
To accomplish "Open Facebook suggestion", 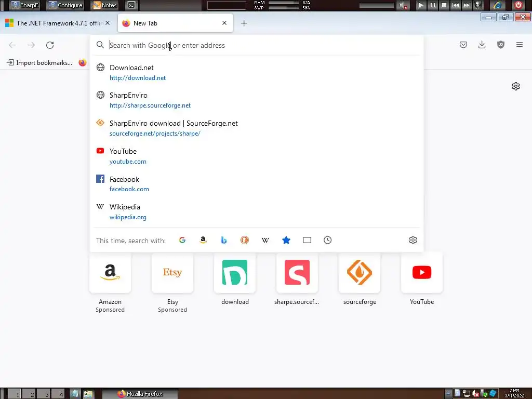I will [x=257, y=184].
